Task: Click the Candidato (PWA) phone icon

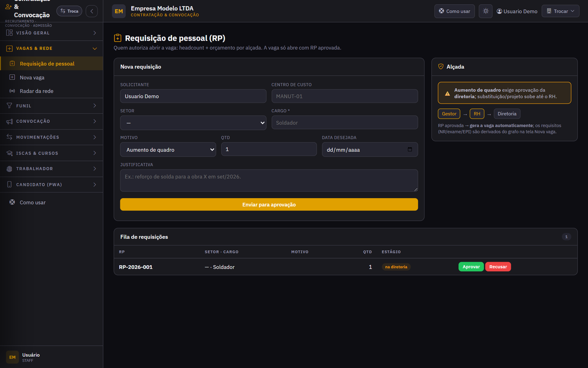Action: pyautogui.click(x=9, y=184)
